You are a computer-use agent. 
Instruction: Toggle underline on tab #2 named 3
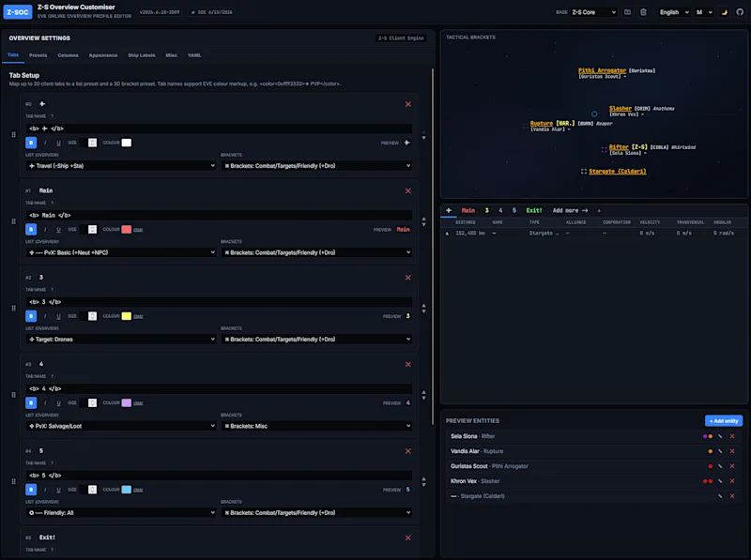[x=58, y=316]
